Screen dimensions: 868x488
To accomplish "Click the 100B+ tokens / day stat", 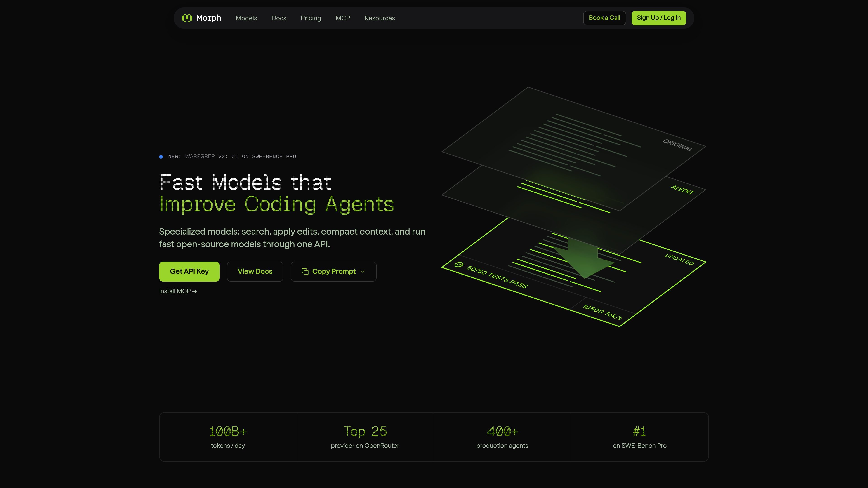I will click(228, 437).
